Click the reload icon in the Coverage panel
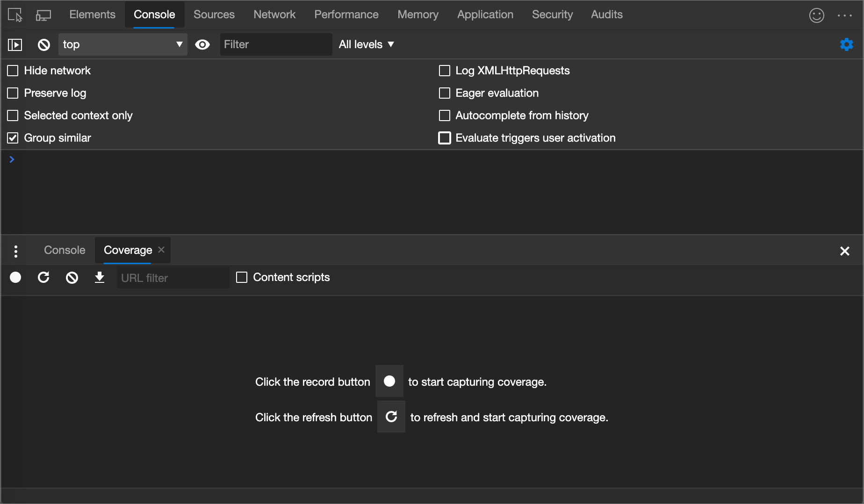The width and height of the screenshot is (864, 504). point(43,277)
